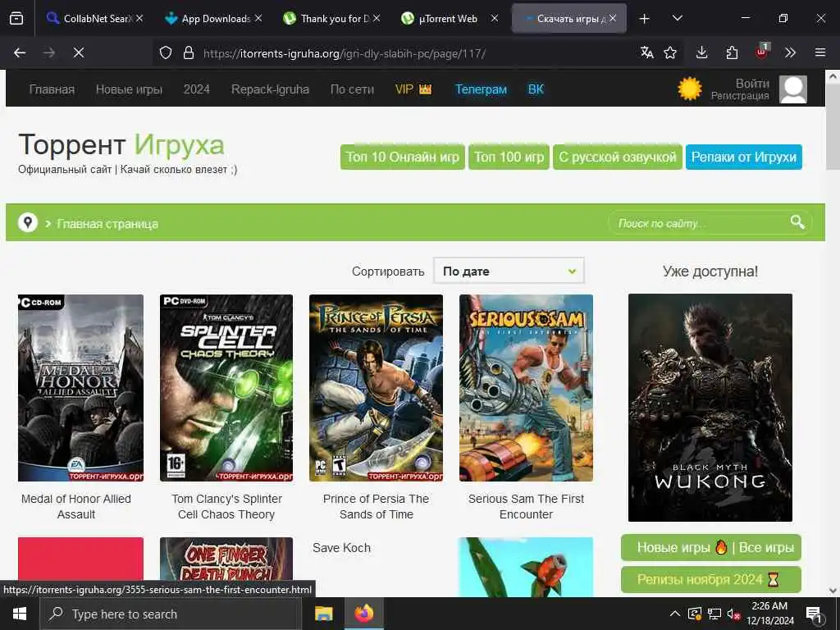Viewport: 840px width, 630px height.
Task: Open Firefox application menu
Action: [820, 52]
